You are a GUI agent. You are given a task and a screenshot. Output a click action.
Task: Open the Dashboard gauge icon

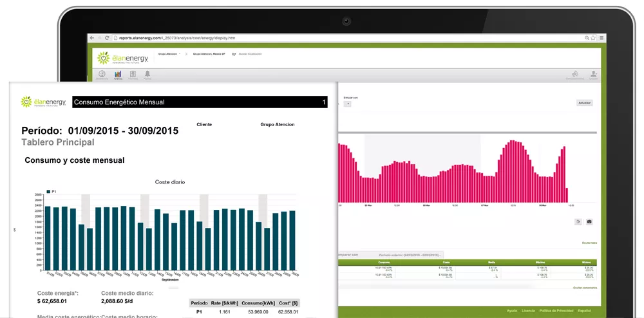click(102, 75)
